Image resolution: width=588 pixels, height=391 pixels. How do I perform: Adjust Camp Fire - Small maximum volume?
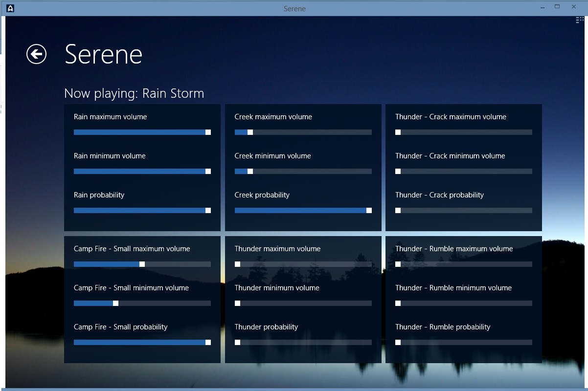tap(142, 264)
